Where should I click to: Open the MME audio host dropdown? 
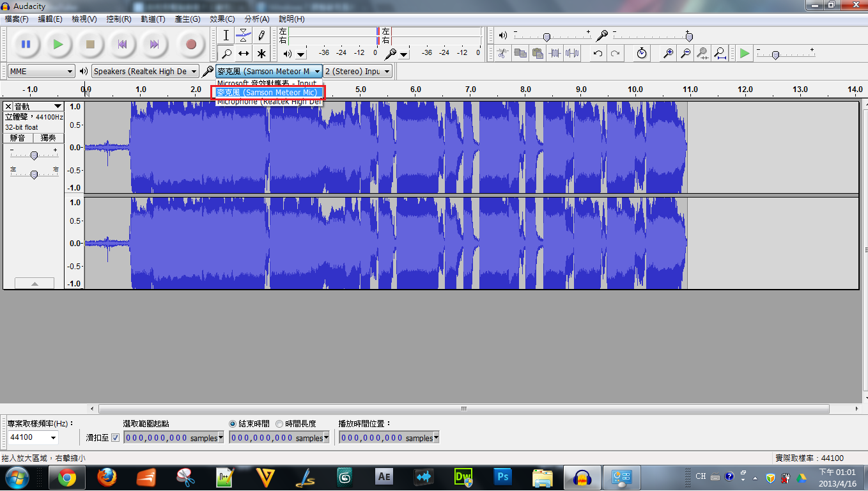42,72
